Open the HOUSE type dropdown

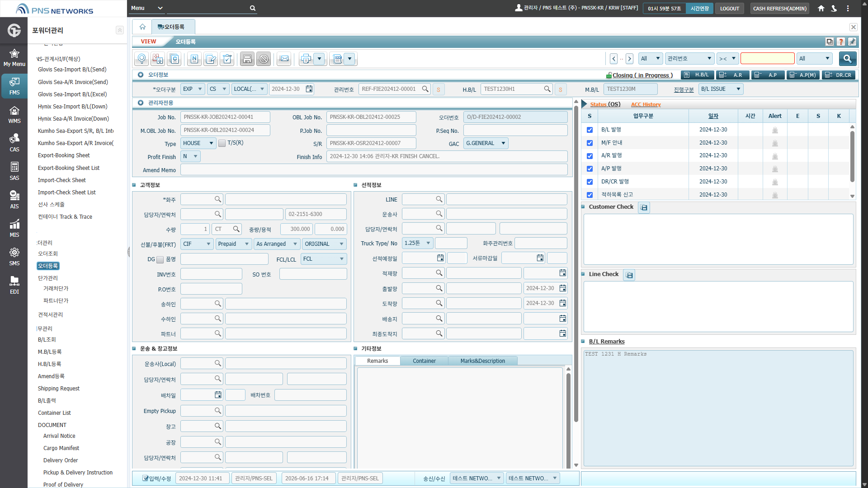point(198,143)
